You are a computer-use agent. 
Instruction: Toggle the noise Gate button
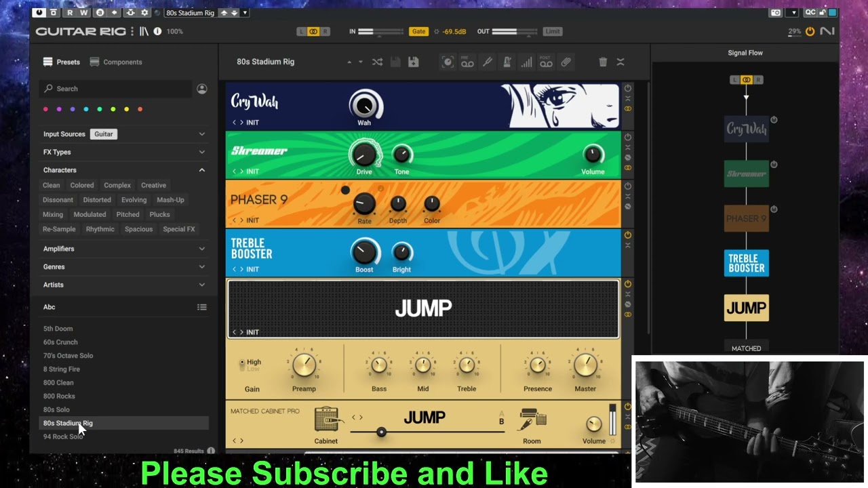point(418,31)
